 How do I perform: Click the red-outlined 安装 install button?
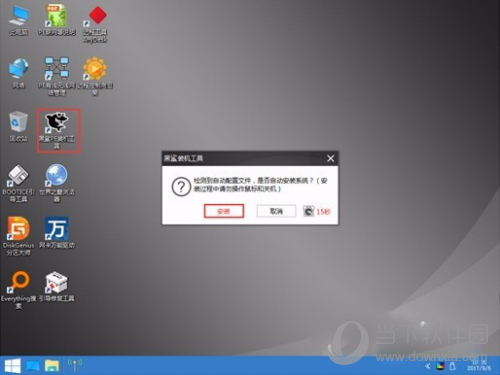pyautogui.click(x=224, y=211)
